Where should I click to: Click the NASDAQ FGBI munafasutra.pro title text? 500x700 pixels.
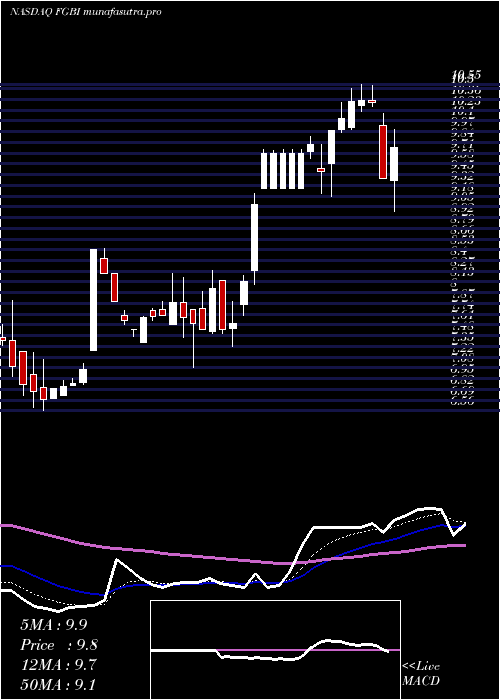tap(86, 12)
